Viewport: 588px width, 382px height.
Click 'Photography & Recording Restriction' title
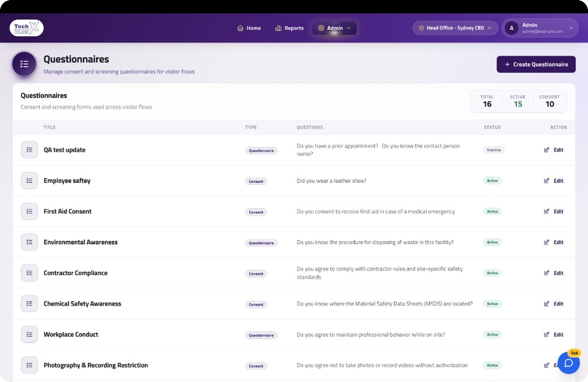coord(96,365)
